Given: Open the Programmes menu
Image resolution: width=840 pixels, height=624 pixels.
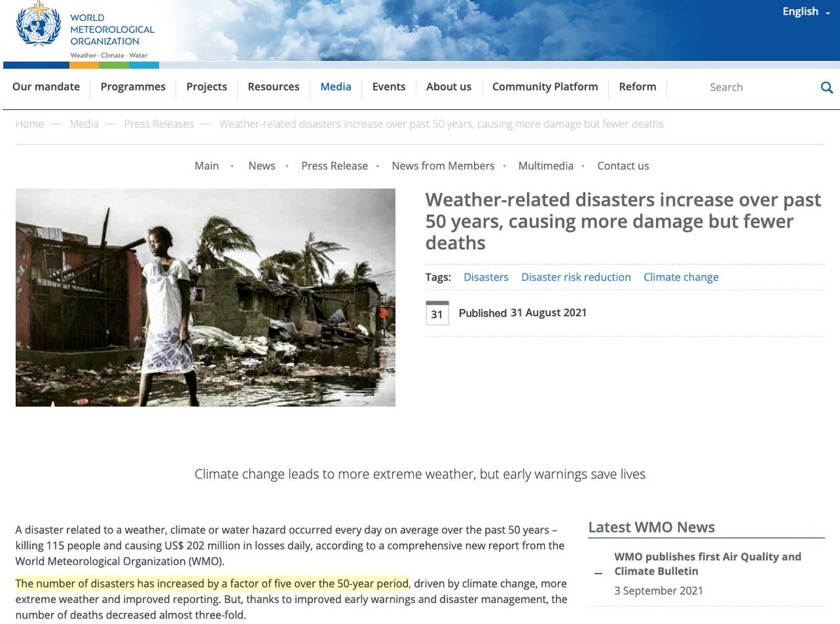Looking at the screenshot, I should pos(133,87).
